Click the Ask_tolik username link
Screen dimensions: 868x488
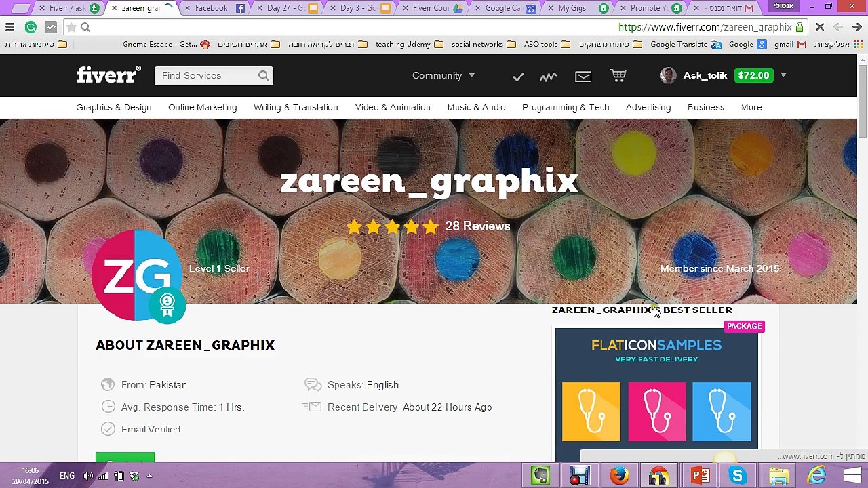[x=705, y=75]
